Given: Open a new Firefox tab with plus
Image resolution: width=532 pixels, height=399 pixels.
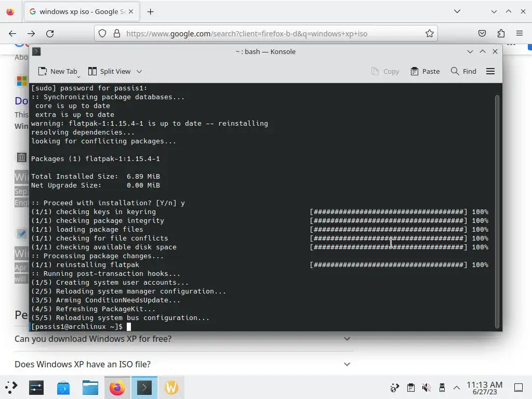Looking at the screenshot, I should click(150, 12).
